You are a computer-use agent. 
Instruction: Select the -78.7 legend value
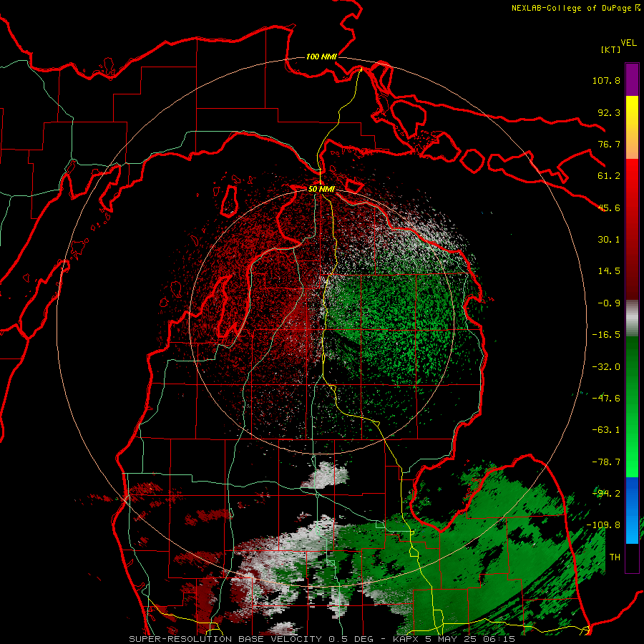pos(606,462)
